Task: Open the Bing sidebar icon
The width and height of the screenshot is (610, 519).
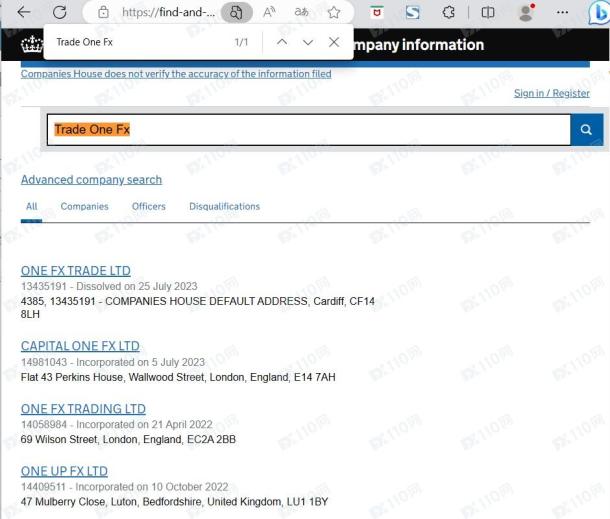Action: pyautogui.click(x=599, y=13)
